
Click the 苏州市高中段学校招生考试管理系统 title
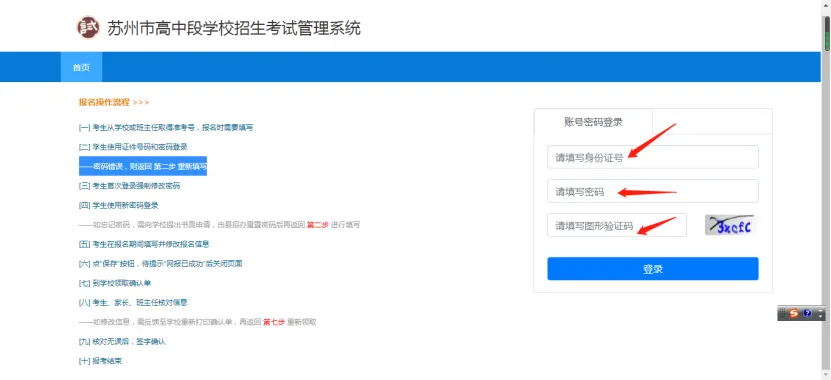pos(234,28)
